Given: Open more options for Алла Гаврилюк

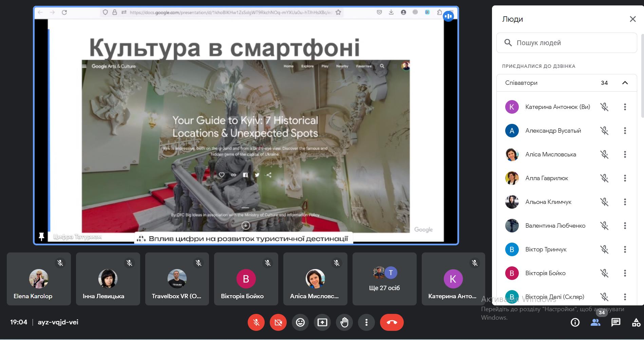Looking at the screenshot, I should click(625, 178).
